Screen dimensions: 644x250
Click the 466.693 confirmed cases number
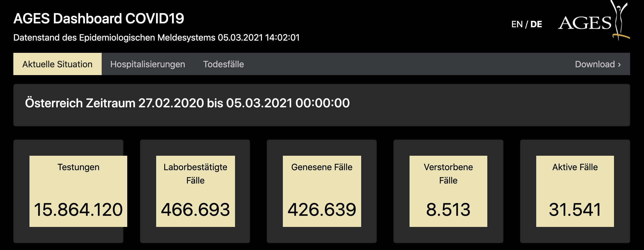(x=195, y=209)
